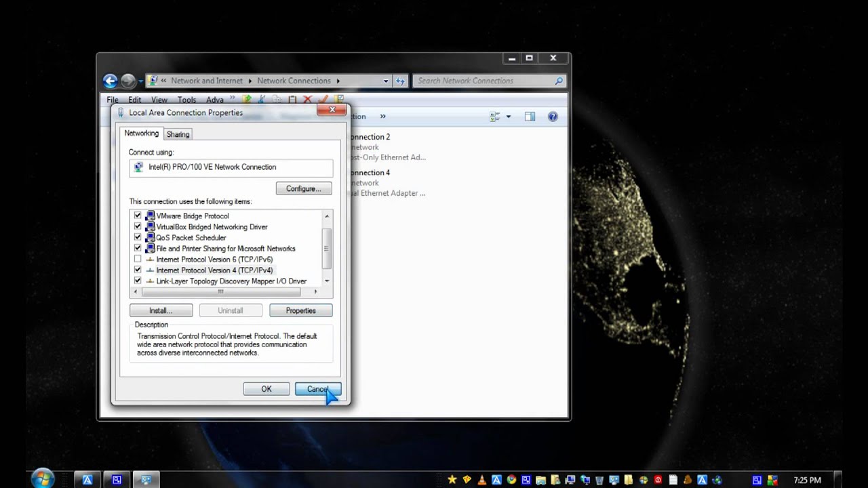
Task: Launch Google Chrome from the taskbar
Action: (511, 480)
